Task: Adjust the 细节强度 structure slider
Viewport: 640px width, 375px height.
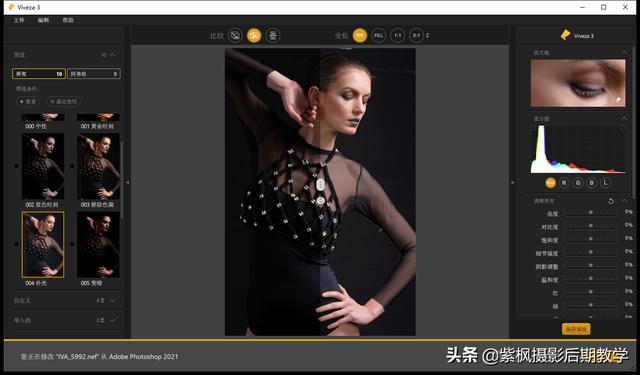Action: pyautogui.click(x=591, y=252)
